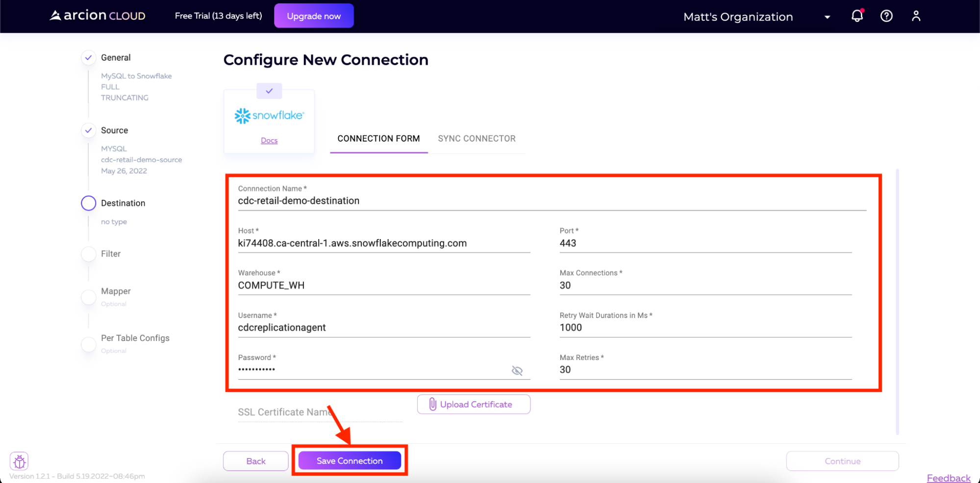This screenshot has width=980, height=483.
Task: Select the Destination step label
Action: pyautogui.click(x=123, y=203)
